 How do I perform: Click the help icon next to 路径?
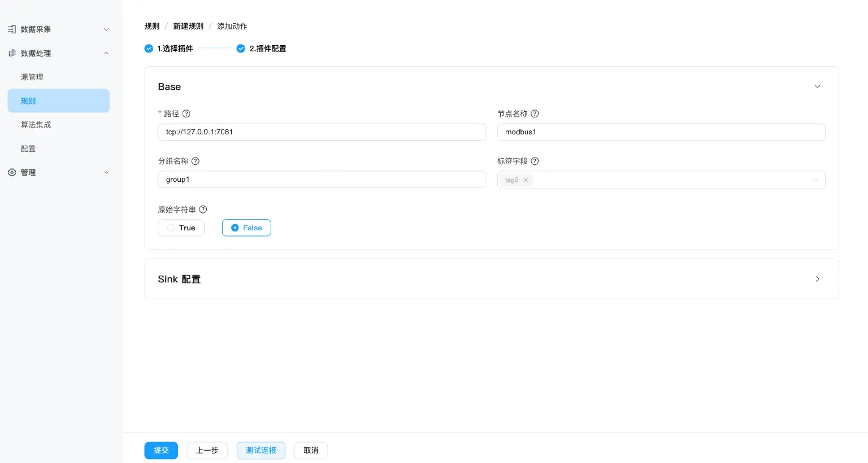pyautogui.click(x=186, y=113)
